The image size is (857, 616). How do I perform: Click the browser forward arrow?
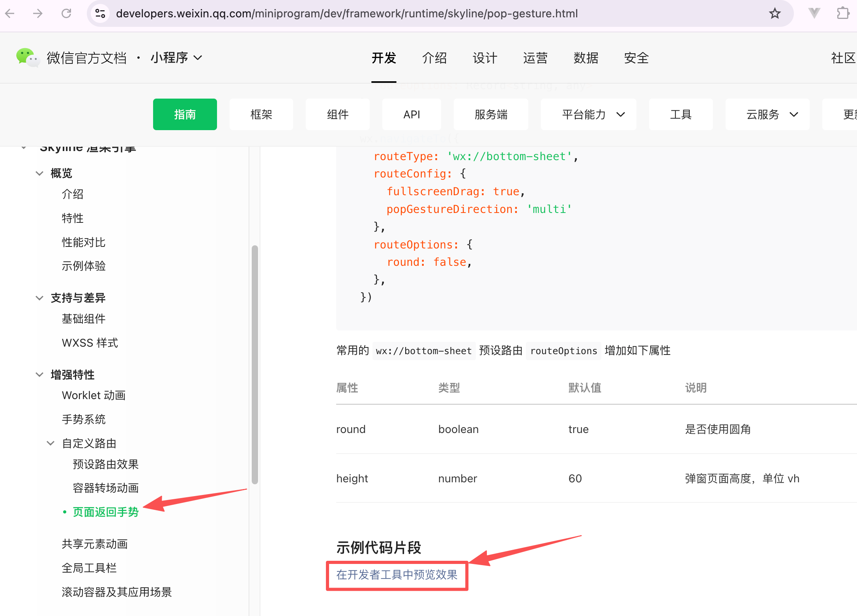[38, 14]
